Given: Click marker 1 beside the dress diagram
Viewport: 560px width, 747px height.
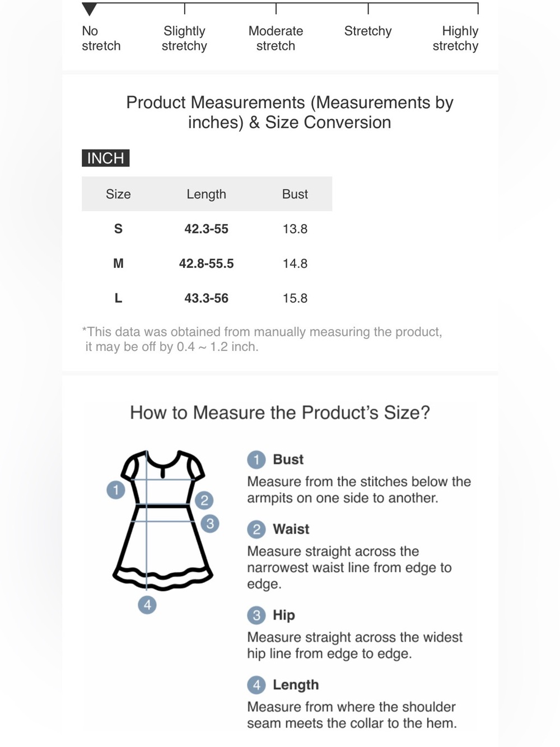Looking at the screenshot, I should click(116, 490).
